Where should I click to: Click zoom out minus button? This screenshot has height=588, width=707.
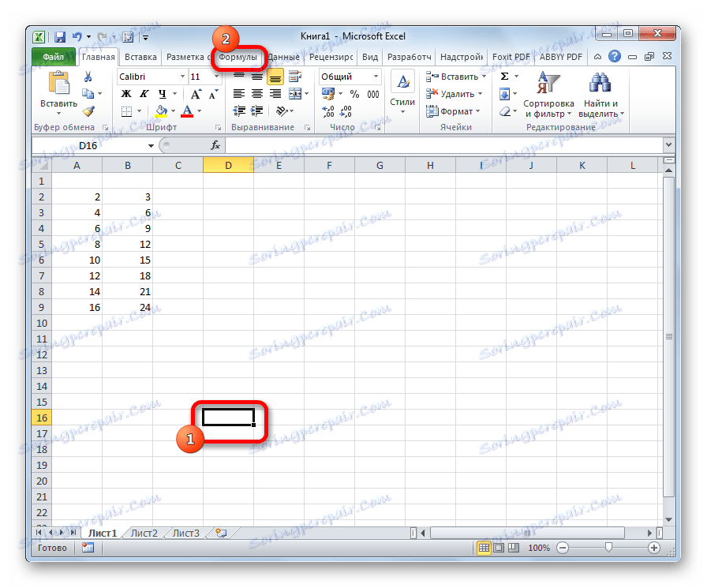(x=562, y=548)
